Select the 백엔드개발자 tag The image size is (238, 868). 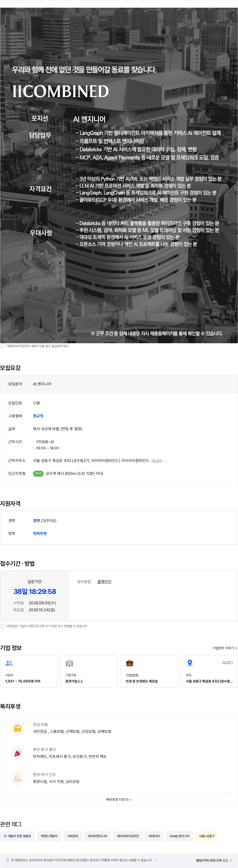[x=49, y=836]
